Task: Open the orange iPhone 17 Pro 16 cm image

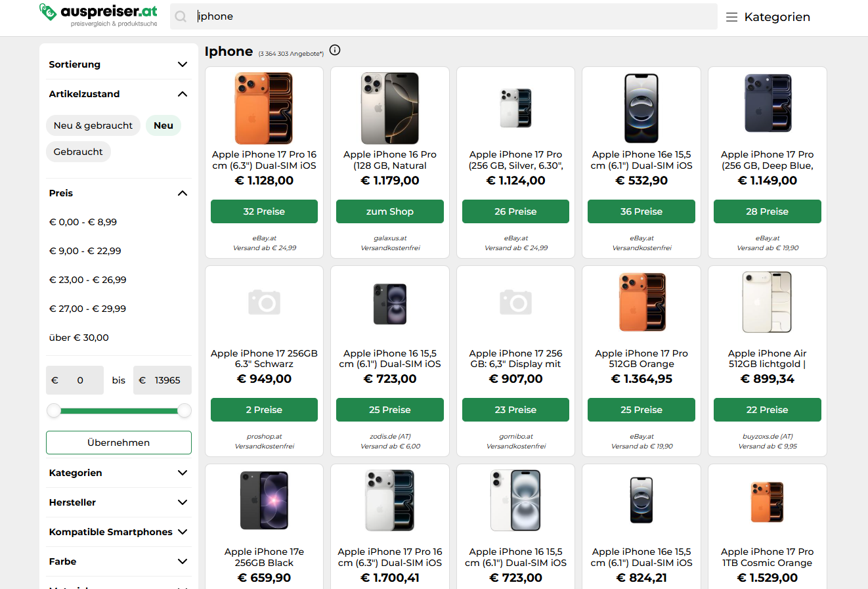Action: 264,108
